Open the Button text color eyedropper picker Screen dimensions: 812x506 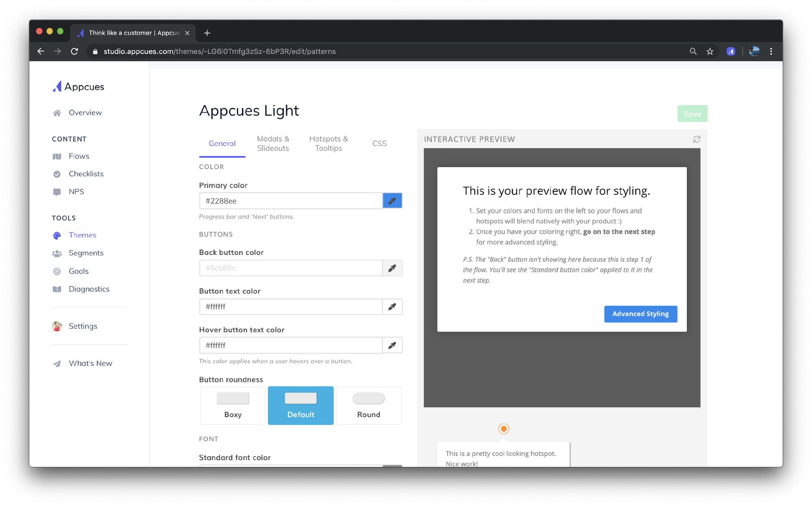(392, 306)
